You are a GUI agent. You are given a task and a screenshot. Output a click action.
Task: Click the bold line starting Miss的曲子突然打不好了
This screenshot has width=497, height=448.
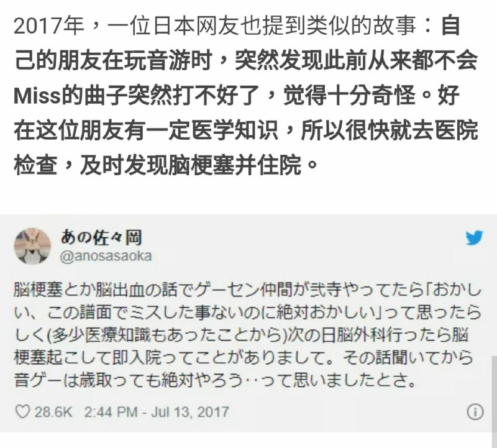(237, 96)
